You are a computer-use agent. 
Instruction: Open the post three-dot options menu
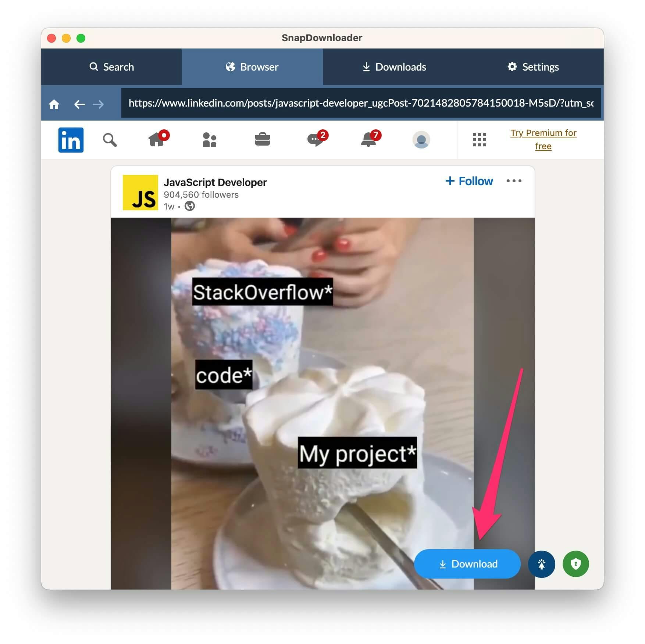tap(514, 181)
